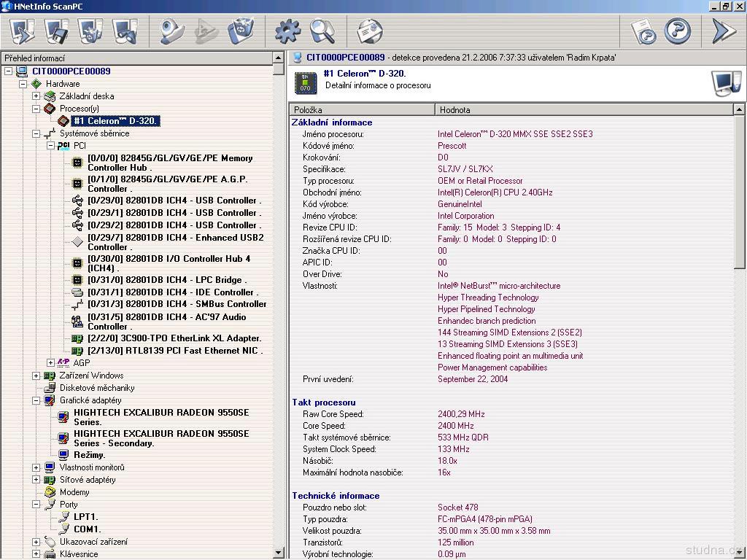Click the question mark help icon
Image resolution: width=747 pixels, height=560 pixels.
(678, 31)
